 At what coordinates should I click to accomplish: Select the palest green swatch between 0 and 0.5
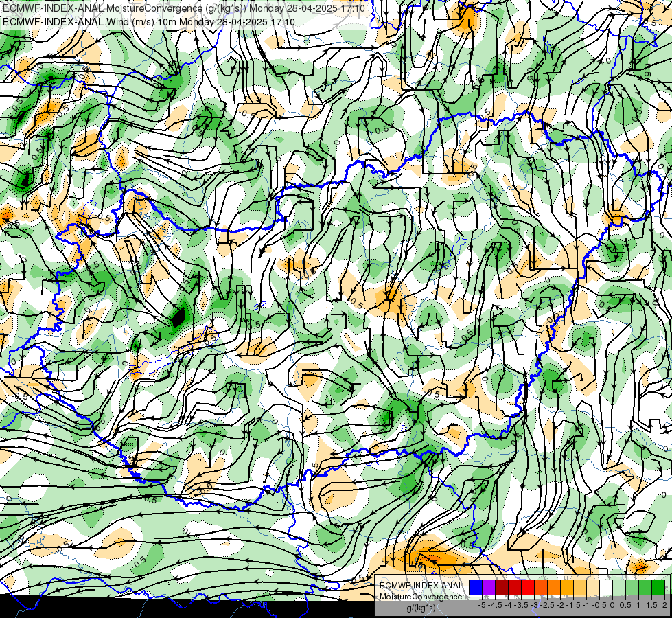coord(619,588)
